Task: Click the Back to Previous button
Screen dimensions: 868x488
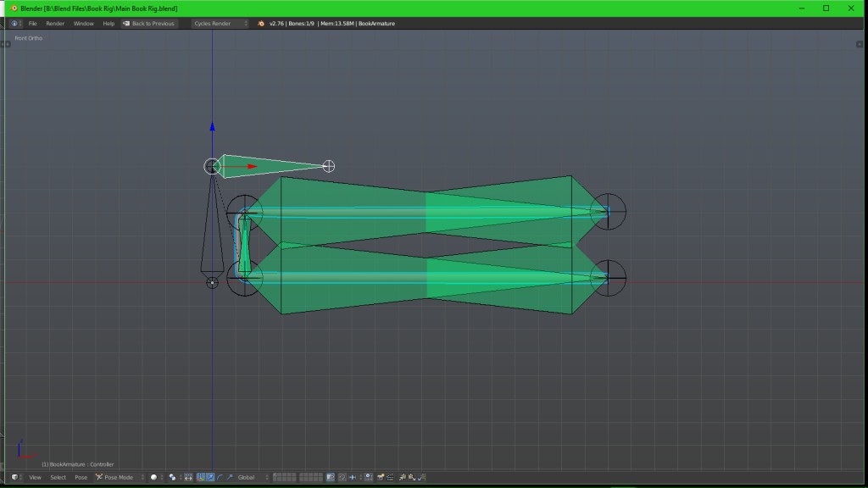Action: (148, 23)
